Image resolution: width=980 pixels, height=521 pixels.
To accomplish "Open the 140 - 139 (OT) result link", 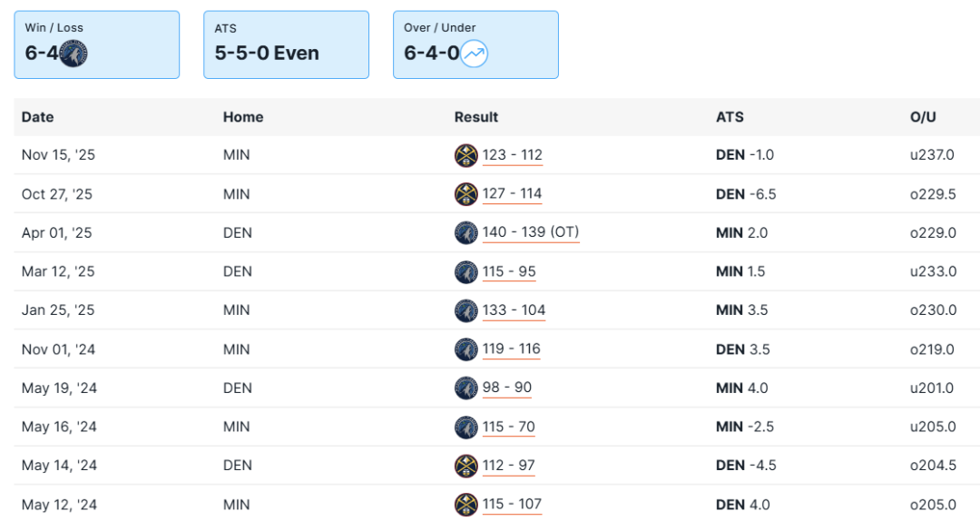I will tap(531, 232).
